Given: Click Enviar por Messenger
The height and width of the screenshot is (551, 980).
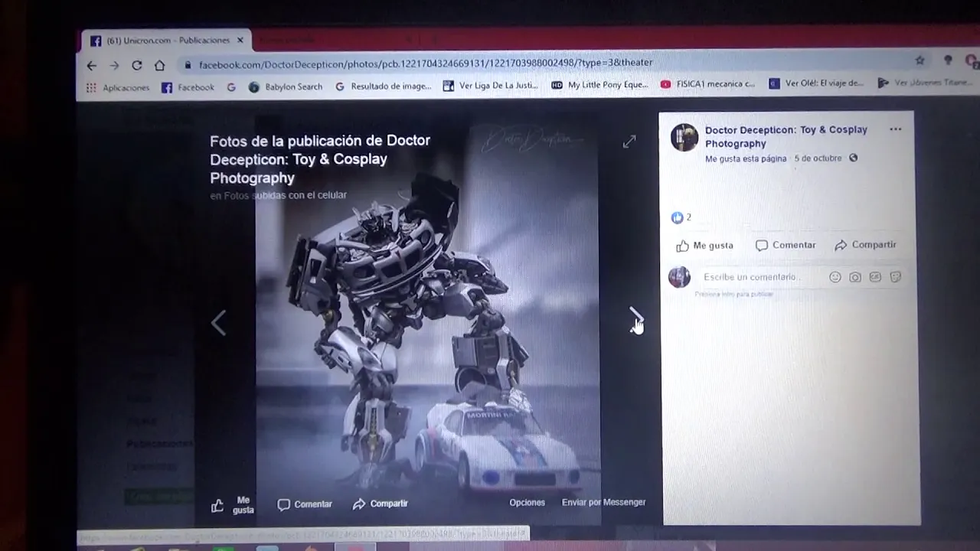Looking at the screenshot, I should pyautogui.click(x=603, y=502).
